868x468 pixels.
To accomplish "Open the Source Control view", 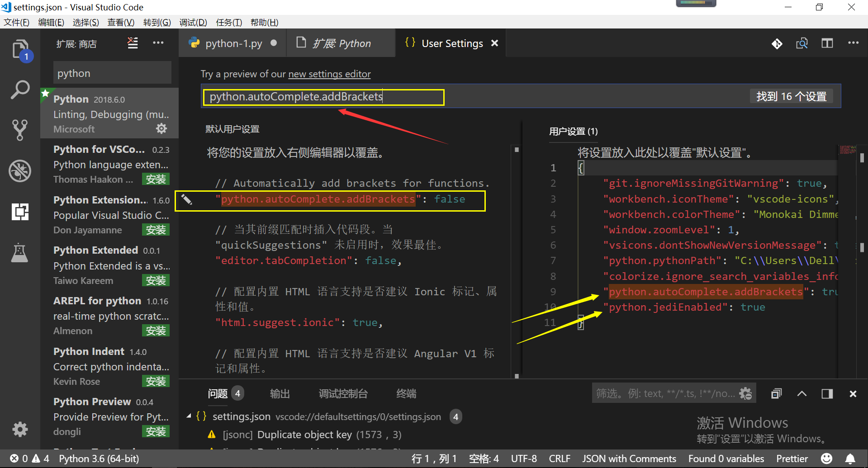I will click(20, 130).
